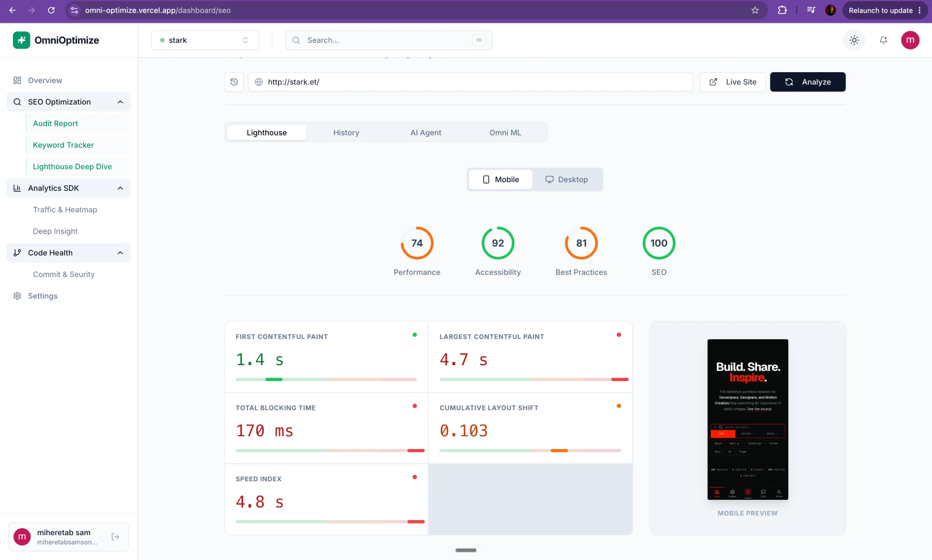932x560 pixels.
Task: Click the http://stark.et/ URL field
Action: 471,82
